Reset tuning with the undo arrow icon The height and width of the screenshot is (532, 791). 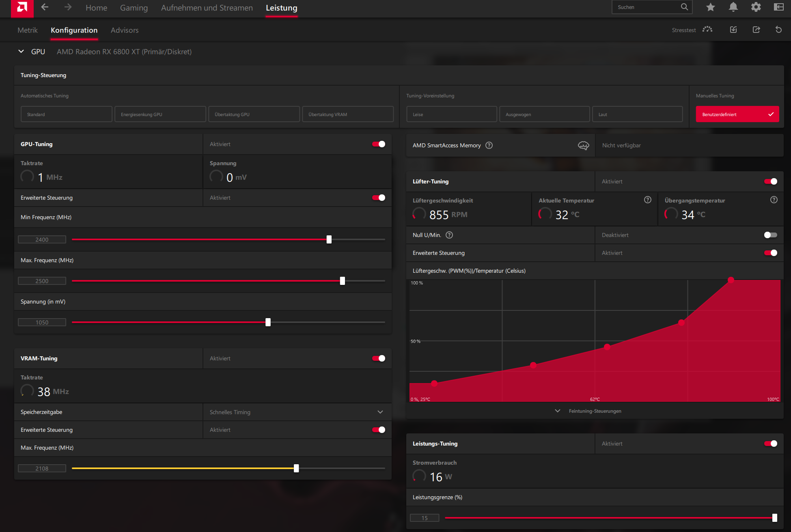point(778,30)
